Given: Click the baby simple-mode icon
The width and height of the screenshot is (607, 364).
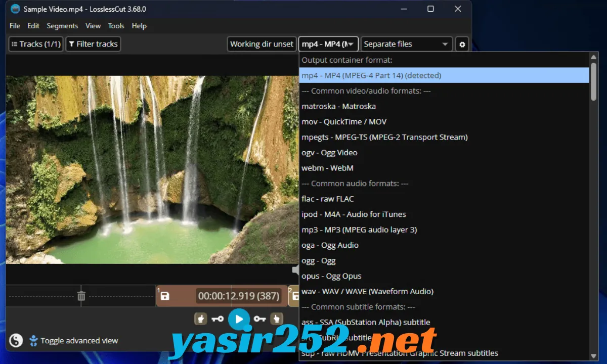Looking at the screenshot, I should tap(33, 340).
